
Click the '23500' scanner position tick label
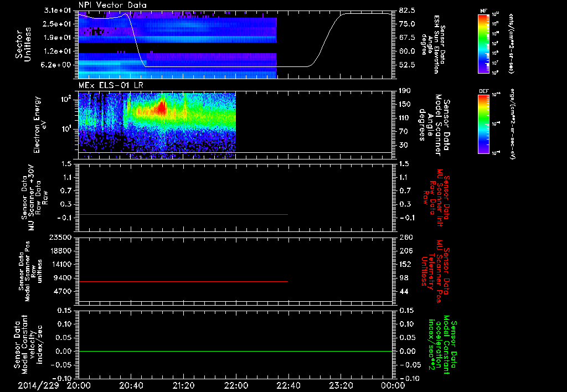tap(61, 237)
